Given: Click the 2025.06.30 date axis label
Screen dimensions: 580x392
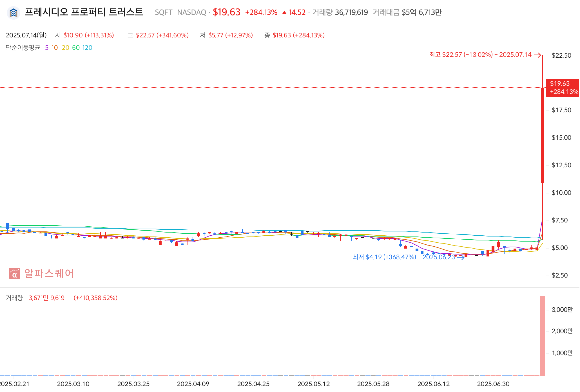Looking at the screenshot, I should [x=493, y=384].
